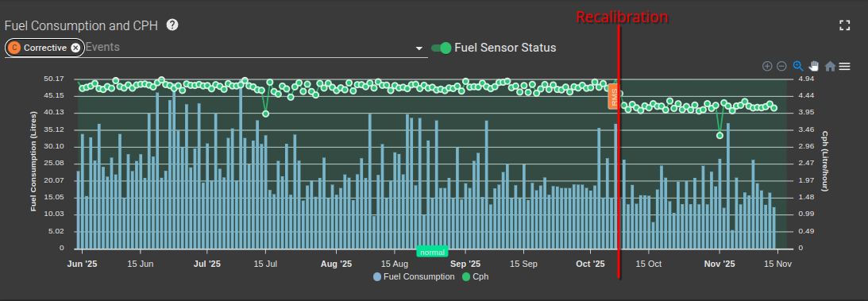
Task: Toggle Cph legend series
Action: click(476, 276)
